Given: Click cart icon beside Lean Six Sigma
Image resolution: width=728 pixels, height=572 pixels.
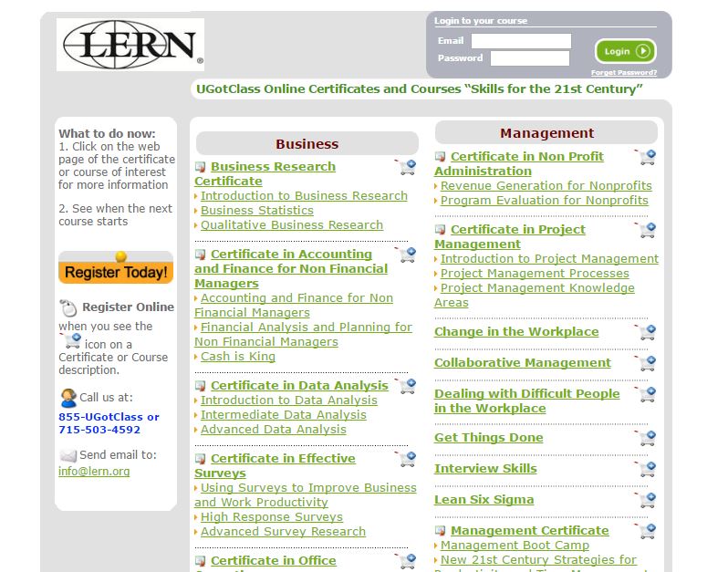Looking at the screenshot, I should 647,500.
